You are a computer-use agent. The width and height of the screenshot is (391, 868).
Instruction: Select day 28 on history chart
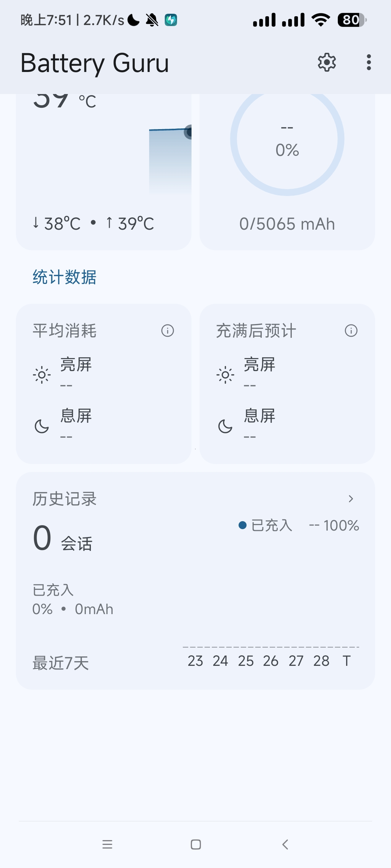click(321, 661)
